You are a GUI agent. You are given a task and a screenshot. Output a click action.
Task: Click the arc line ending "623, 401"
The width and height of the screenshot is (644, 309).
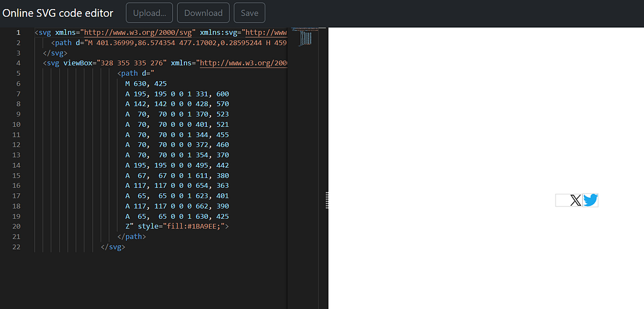pos(177,196)
